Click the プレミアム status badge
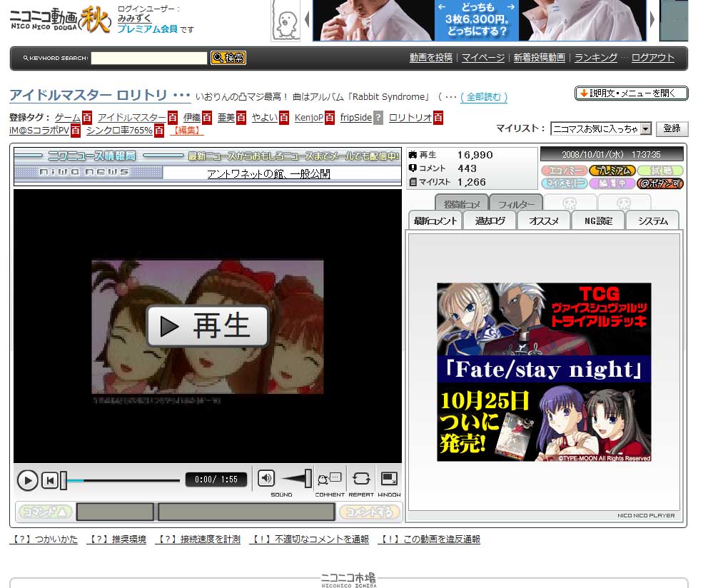This screenshot has width=718, height=588. [612, 171]
